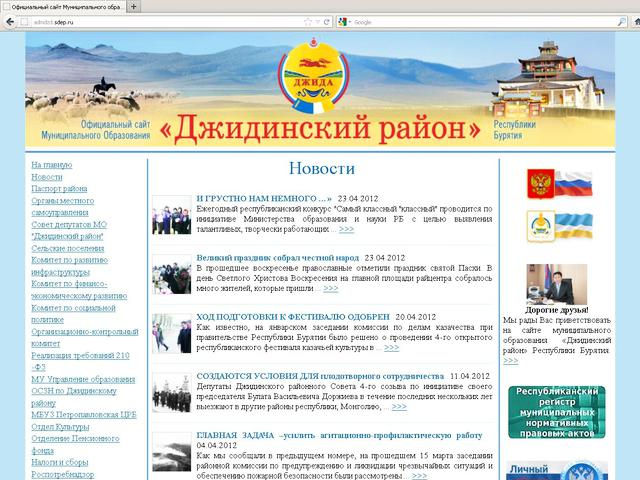640x480 pixels.
Task: Open Совет депутатов МО link
Action: 69,230
